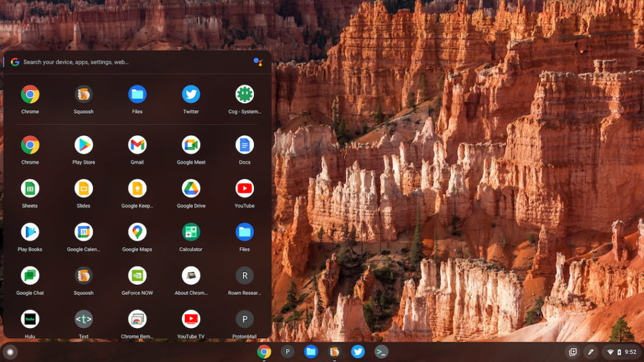This screenshot has height=362, width=644.
Task: Launch Google Drive
Action: click(x=191, y=189)
